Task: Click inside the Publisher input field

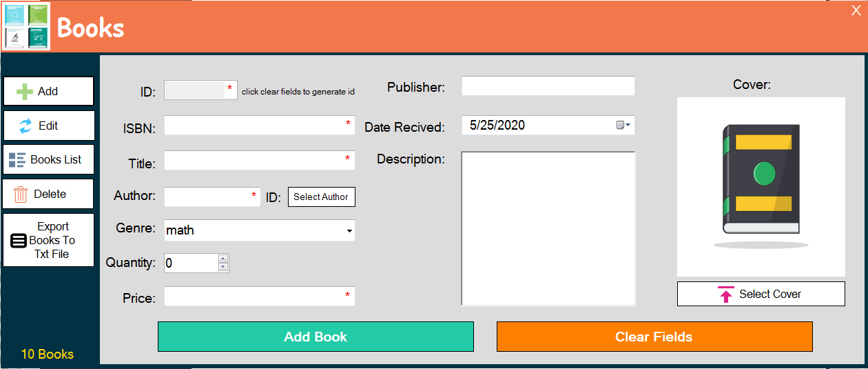Action: (548, 86)
